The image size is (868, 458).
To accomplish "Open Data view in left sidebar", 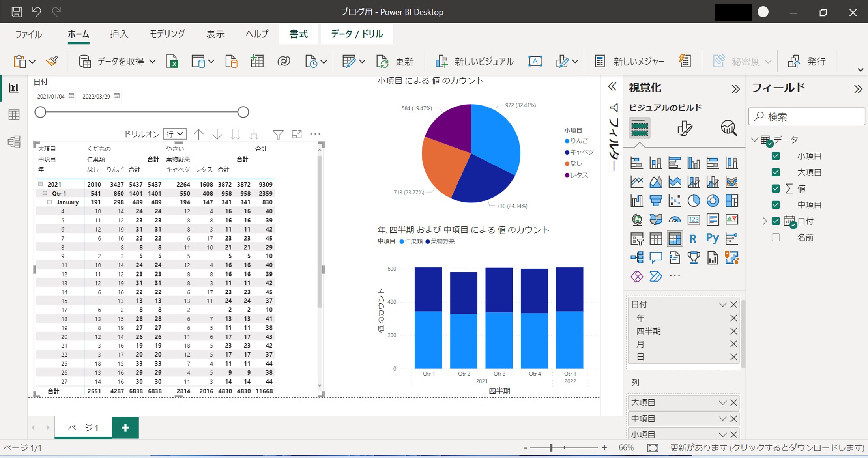I will click(x=14, y=115).
